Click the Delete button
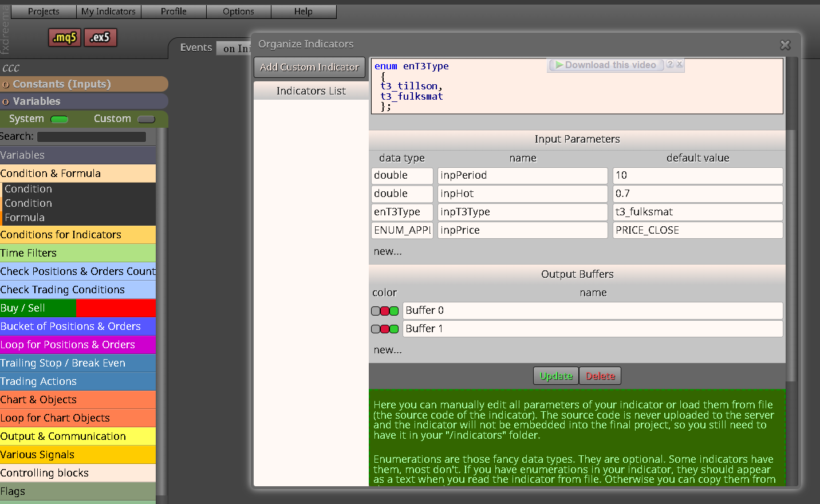 [600, 376]
